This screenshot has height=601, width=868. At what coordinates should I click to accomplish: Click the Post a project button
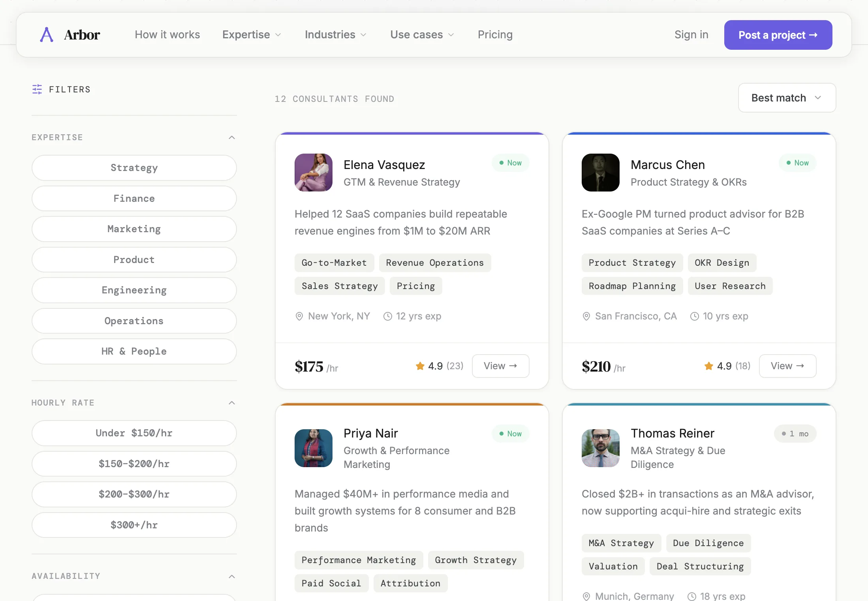click(x=778, y=35)
